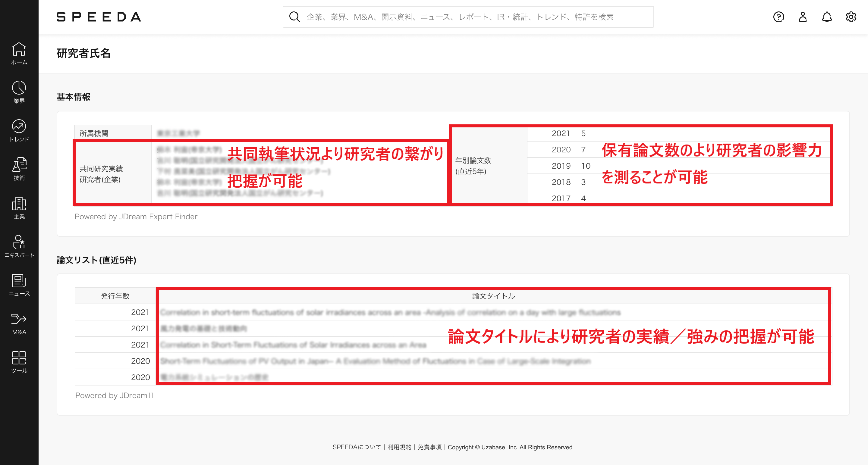868x465 pixels.
Task: Open the ニュース sidebar icon
Action: pos(19,285)
